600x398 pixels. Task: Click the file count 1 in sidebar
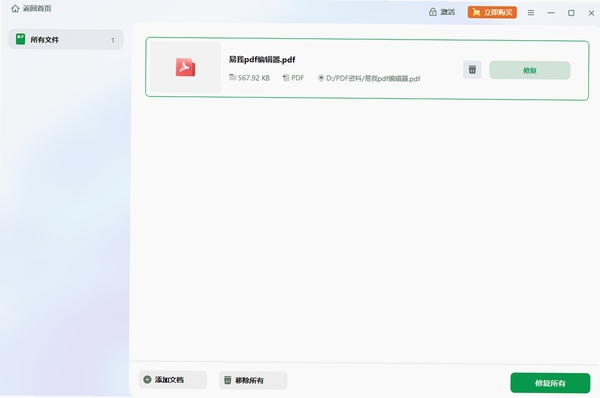113,40
